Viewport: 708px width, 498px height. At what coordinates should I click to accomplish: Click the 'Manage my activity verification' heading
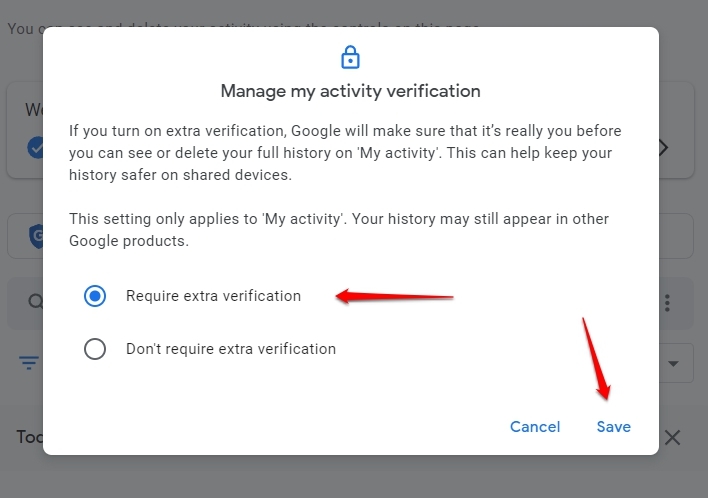tap(350, 91)
